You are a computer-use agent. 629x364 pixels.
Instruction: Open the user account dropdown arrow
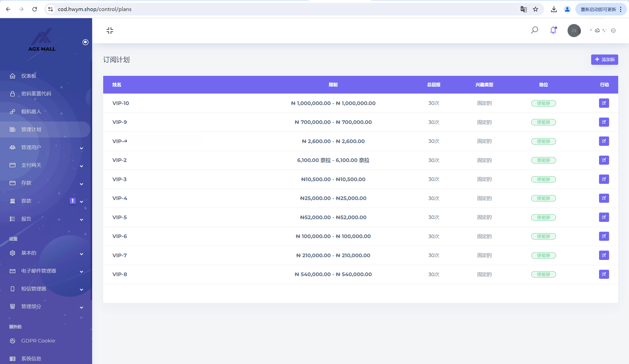(x=613, y=30)
